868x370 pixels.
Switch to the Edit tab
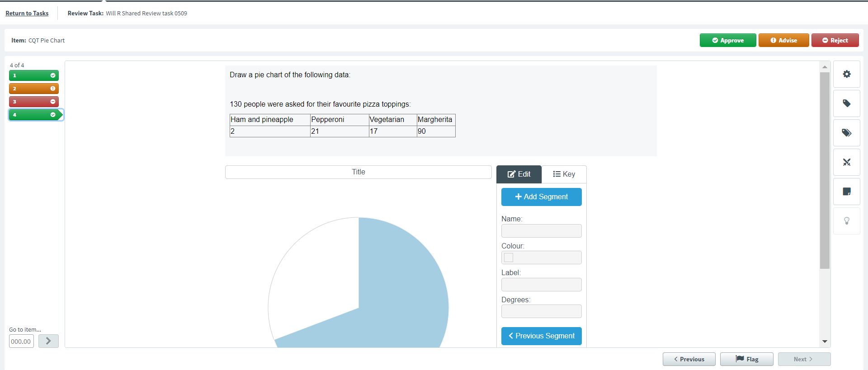coord(519,174)
